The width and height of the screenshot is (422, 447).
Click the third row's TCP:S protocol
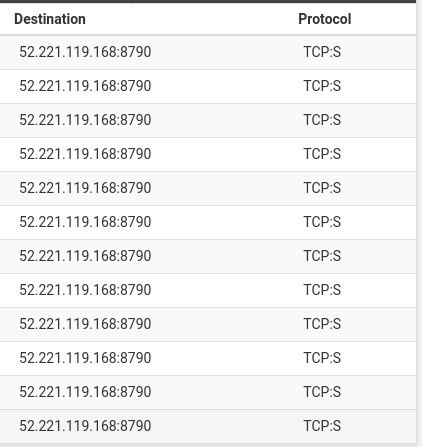(322, 120)
